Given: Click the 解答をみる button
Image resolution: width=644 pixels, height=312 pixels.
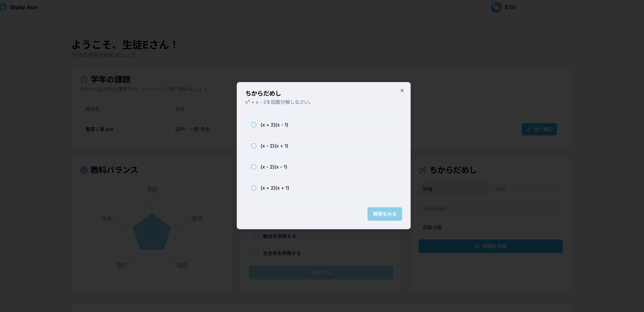Looking at the screenshot, I should (x=384, y=214).
